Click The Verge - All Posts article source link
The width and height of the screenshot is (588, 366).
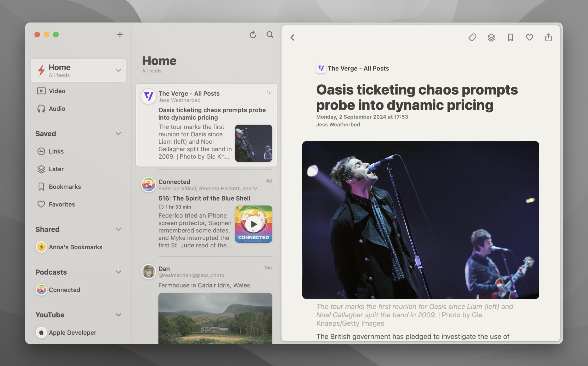(x=358, y=68)
